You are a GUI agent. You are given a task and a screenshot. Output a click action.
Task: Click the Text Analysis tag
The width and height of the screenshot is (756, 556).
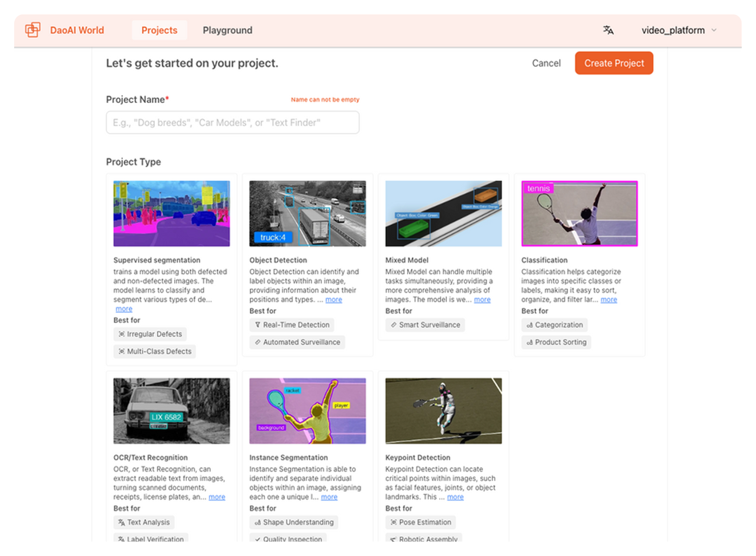(x=144, y=522)
